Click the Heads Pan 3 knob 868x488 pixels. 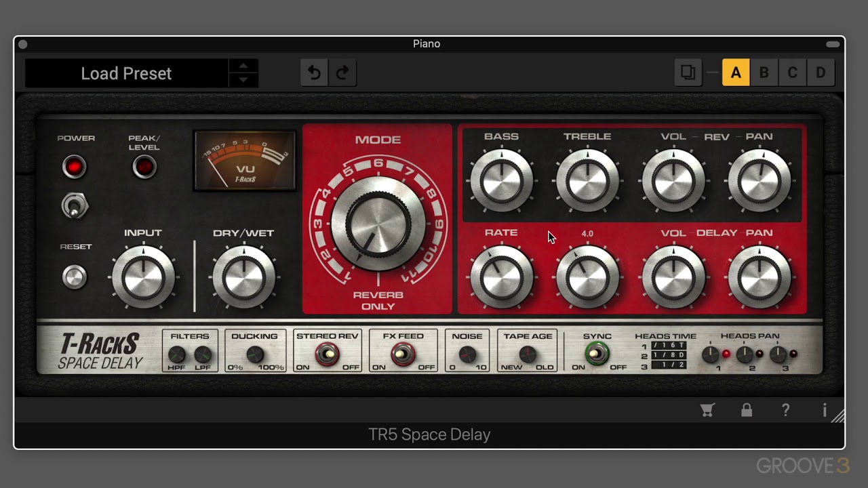(x=778, y=354)
